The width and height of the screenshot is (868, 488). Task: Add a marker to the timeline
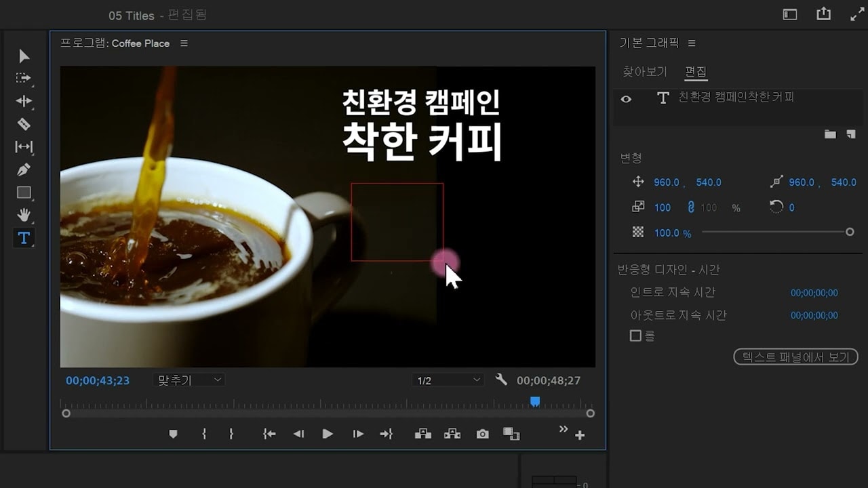pos(173,434)
